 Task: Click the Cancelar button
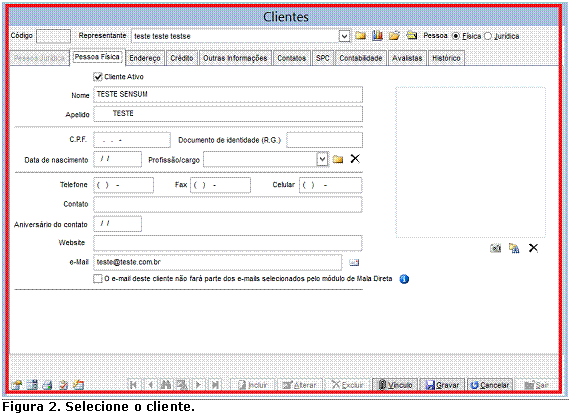[490, 385]
